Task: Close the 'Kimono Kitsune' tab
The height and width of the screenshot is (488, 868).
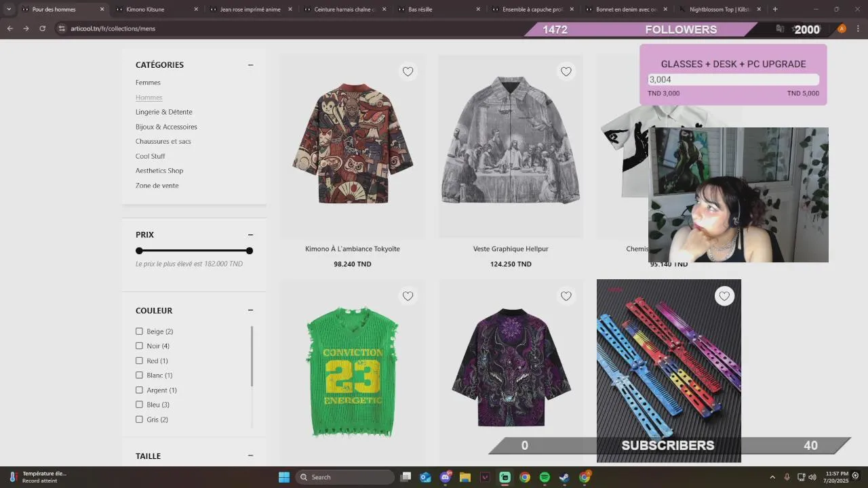Action: [196, 9]
